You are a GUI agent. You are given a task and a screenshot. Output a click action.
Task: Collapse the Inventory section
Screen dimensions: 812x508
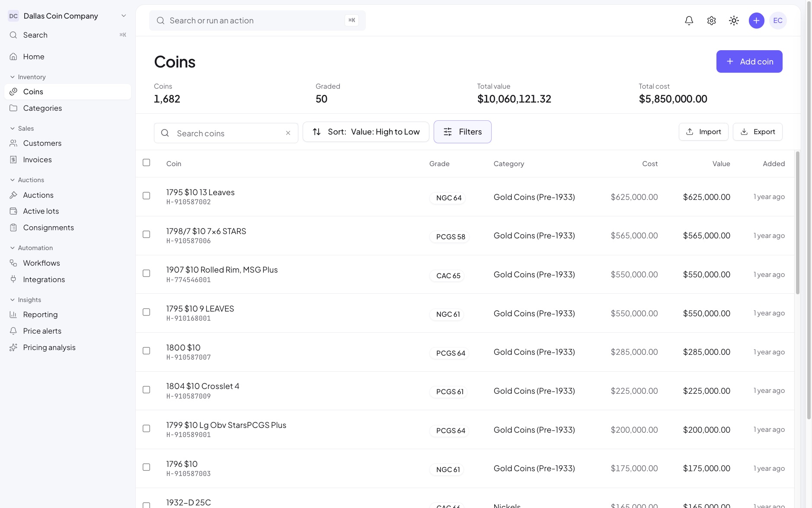point(28,77)
